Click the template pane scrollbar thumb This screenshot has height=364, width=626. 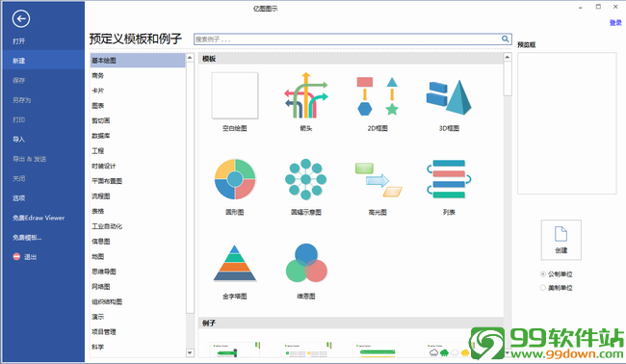508,79
